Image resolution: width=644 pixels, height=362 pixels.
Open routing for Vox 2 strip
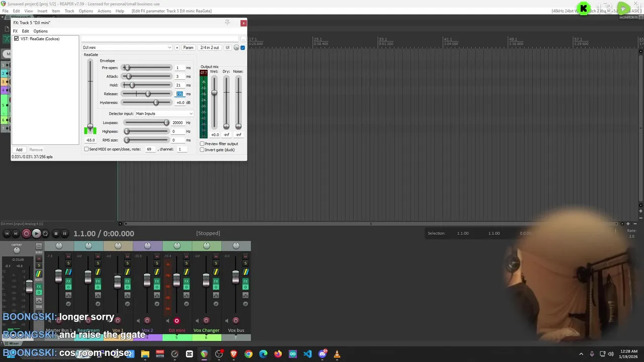(157, 272)
